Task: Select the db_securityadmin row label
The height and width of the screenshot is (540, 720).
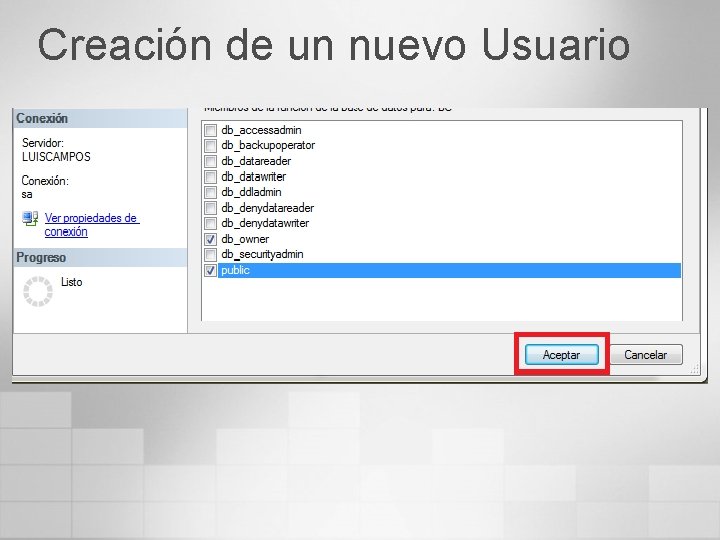Action: 262,254
